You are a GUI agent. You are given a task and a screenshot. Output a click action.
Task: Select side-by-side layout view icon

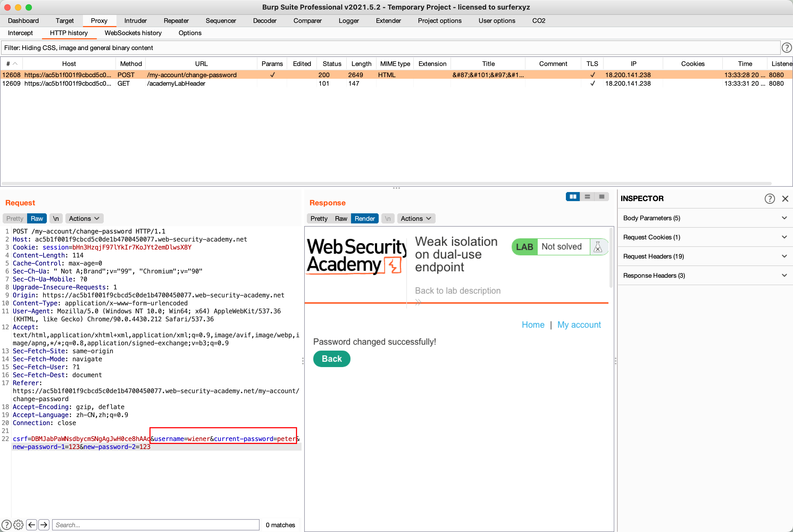(573, 197)
